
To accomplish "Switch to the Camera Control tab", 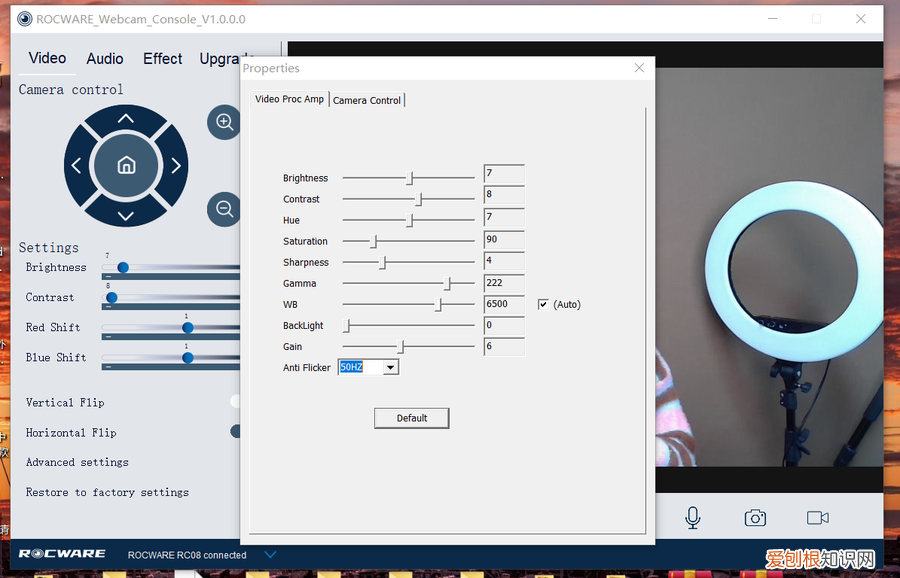I will point(367,100).
